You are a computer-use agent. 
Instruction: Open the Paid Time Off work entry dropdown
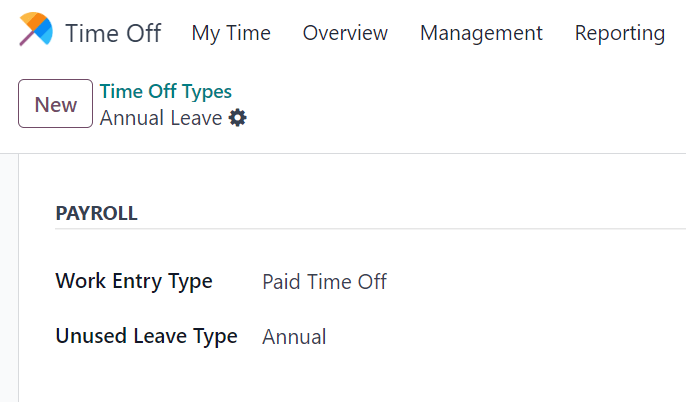coord(324,282)
